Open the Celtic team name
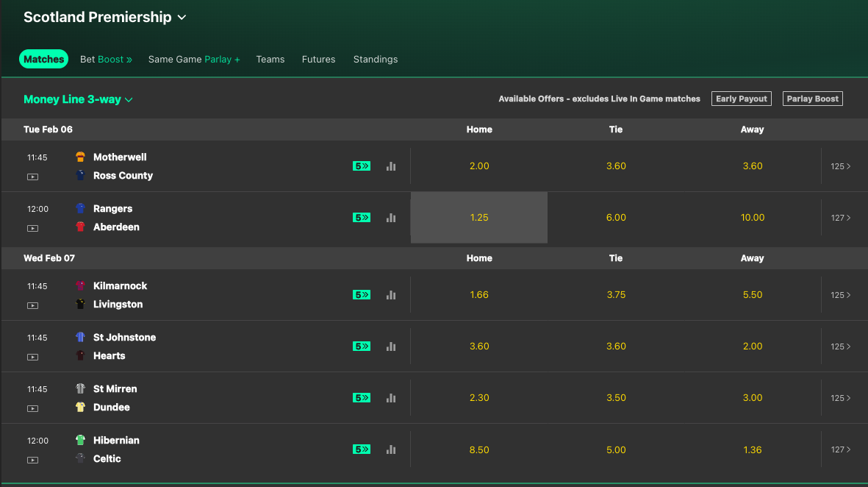This screenshot has height=487, width=868. tap(107, 459)
